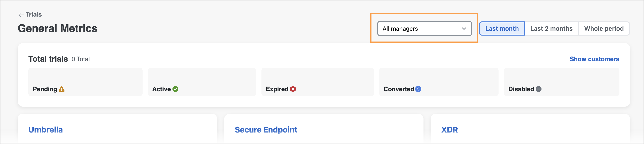This screenshot has width=644, height=144.
Task: Open the Secure Endpoint product link
Action: pyautogui.click(x=266, y=130)
